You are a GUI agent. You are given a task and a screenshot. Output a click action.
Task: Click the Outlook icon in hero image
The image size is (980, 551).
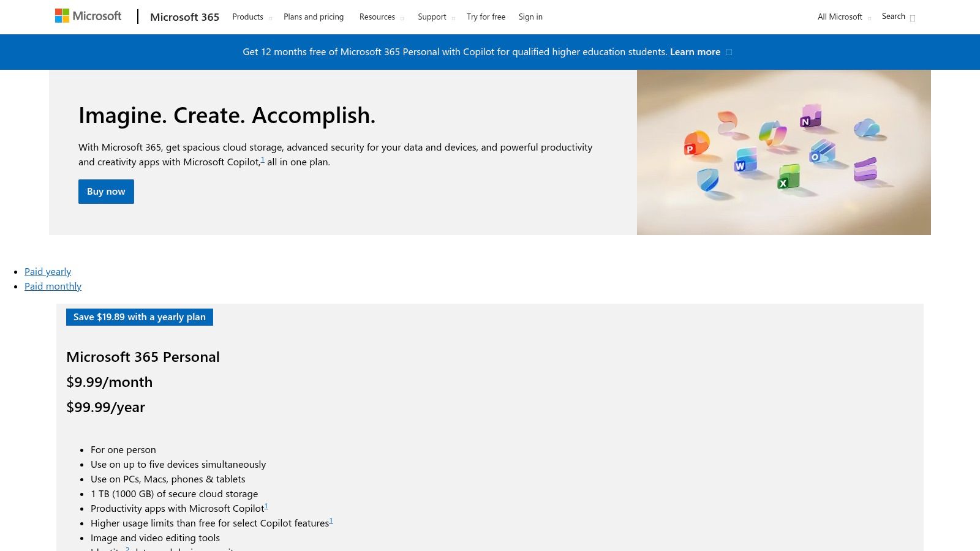pos(822,151)
